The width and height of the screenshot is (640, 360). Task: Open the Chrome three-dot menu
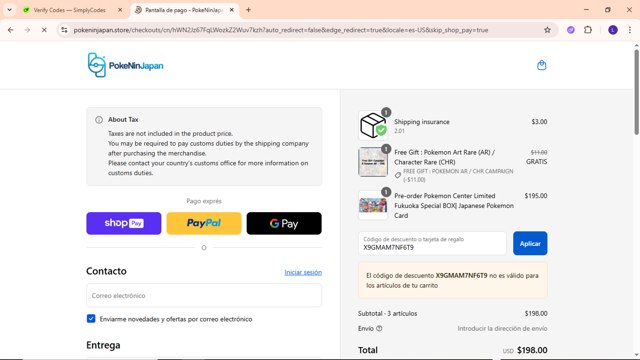630,30
